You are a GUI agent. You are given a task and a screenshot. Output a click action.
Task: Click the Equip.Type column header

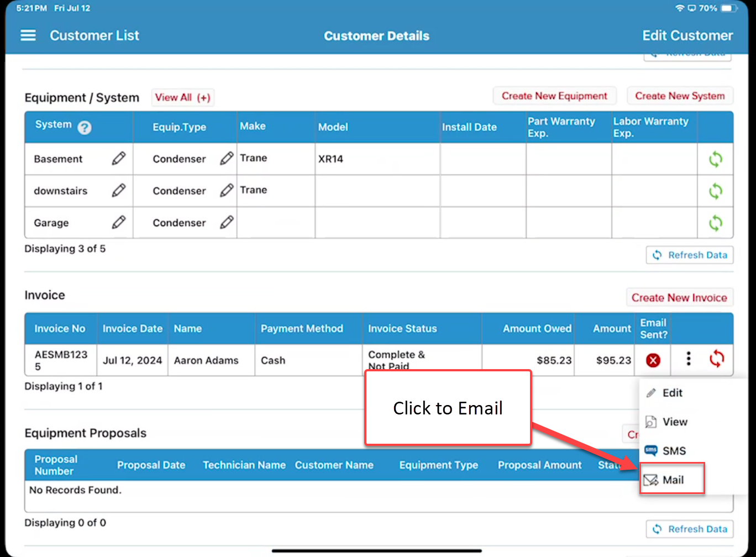coord(179,127)
